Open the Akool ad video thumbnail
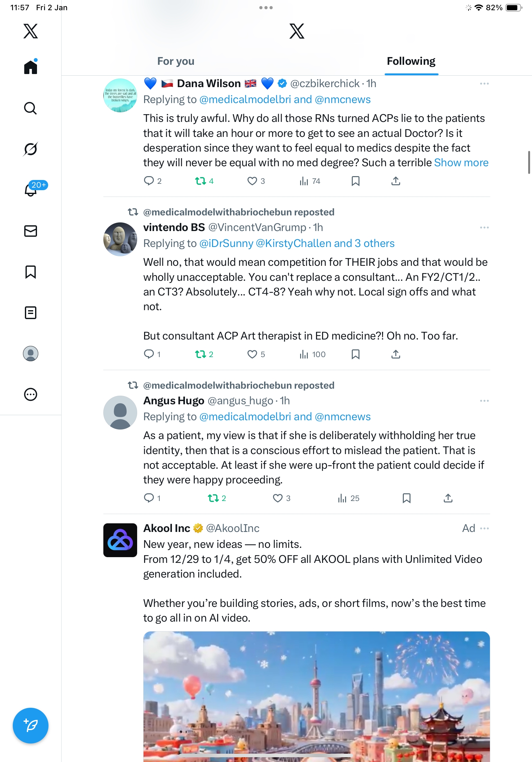 pos(316,696)
